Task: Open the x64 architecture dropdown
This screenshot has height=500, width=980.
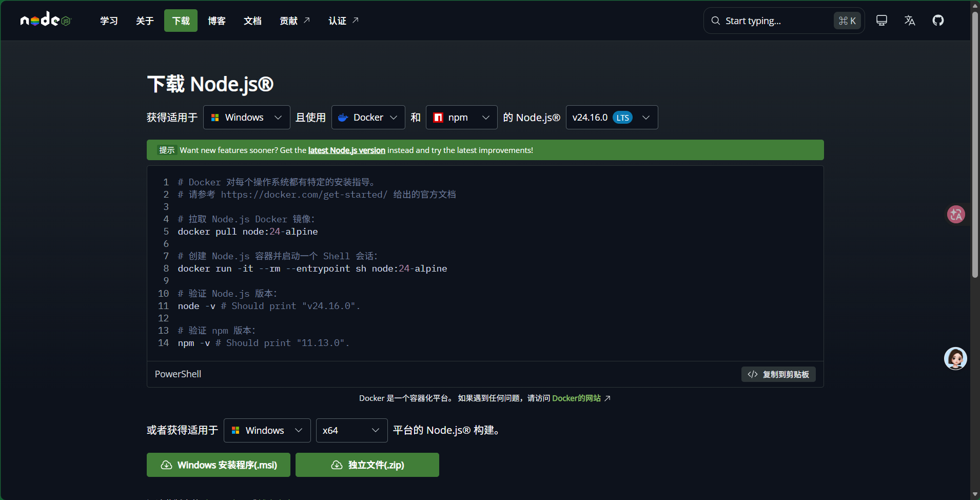Action: pos(352,430)
